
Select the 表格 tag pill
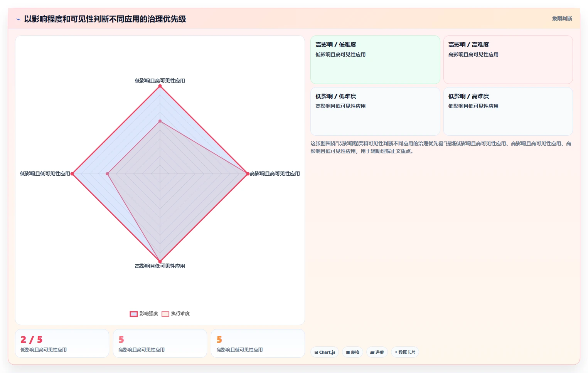pos(352,352)
